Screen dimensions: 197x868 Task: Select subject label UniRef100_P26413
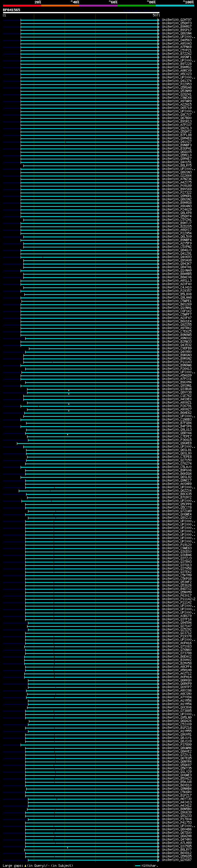point(177,369)
